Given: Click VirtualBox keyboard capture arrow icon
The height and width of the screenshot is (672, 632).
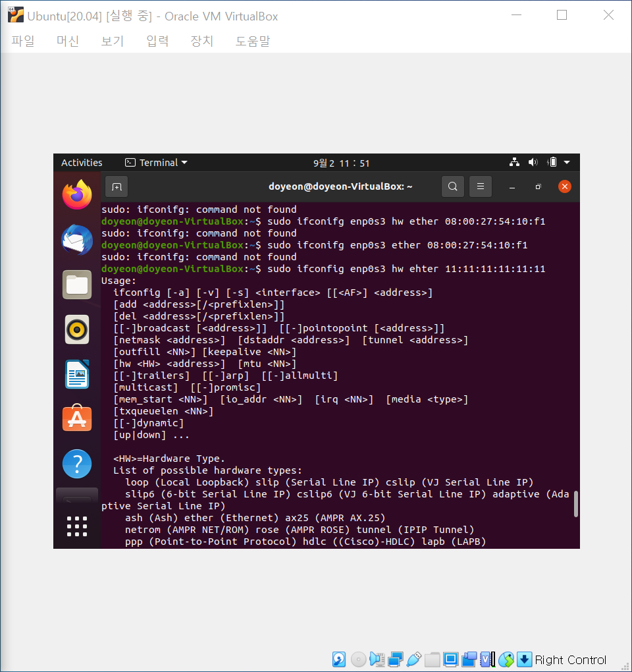Looking at the screenshot, I should (x=524, y=659).
